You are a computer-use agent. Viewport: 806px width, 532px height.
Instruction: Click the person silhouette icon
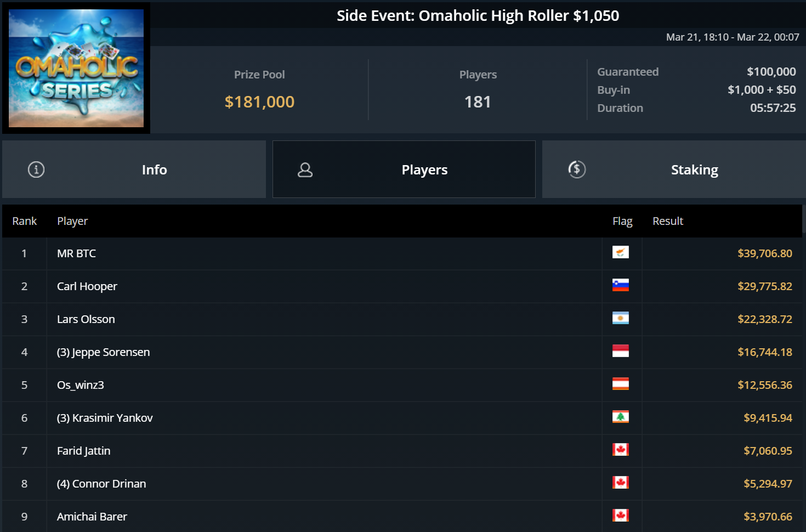(305, 170)
